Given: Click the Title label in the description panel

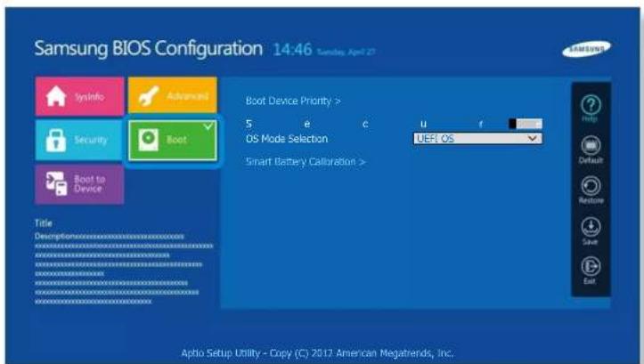Looking at the screenshot, I should click(x=43, y=222).
